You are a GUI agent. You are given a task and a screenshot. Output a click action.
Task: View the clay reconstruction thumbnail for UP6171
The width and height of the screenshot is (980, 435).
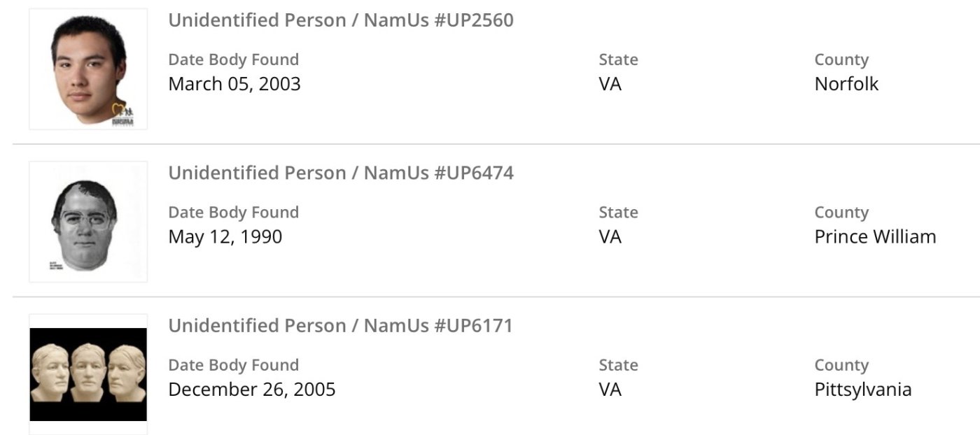pyautogui.click(x=88, y=374)
